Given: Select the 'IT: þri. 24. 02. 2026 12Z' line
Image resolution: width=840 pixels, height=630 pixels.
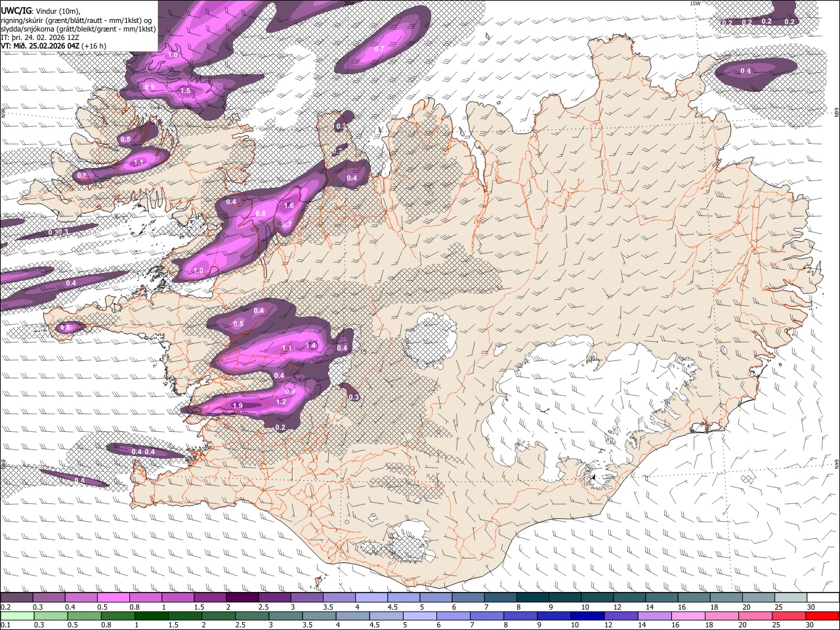Looking at the screenshot, I should (x=40, y=37).
